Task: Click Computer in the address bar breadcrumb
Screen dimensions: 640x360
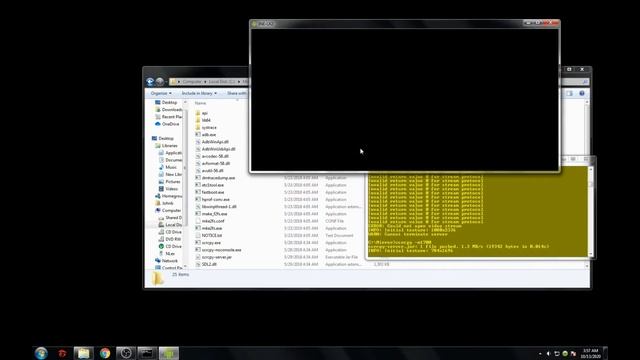Action: point(192,82)
